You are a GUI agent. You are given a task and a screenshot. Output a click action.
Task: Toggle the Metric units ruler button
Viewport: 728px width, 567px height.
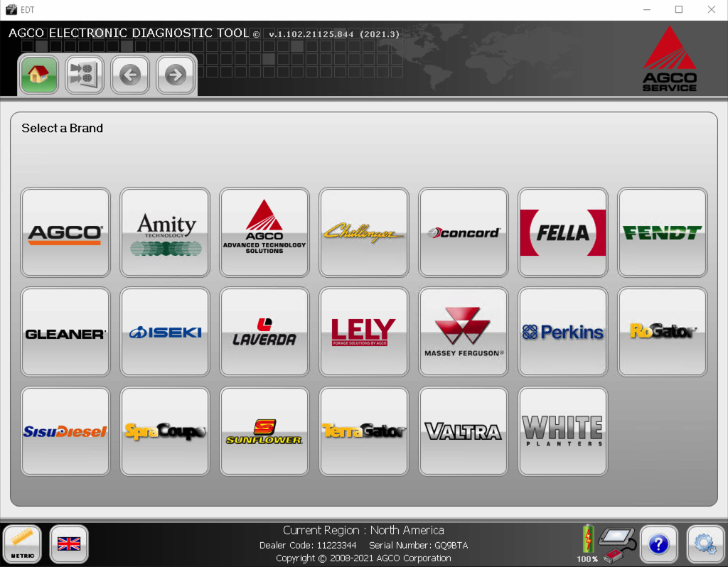tap(23, 544)
